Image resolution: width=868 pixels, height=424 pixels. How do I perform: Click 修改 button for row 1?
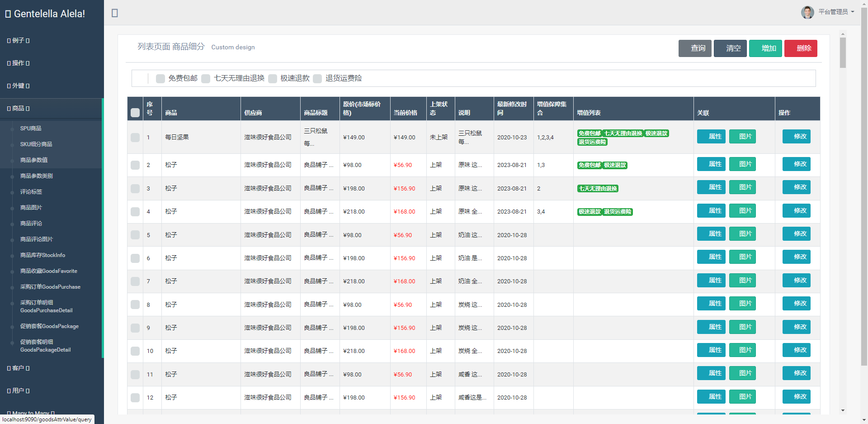[x=797, y=137]
